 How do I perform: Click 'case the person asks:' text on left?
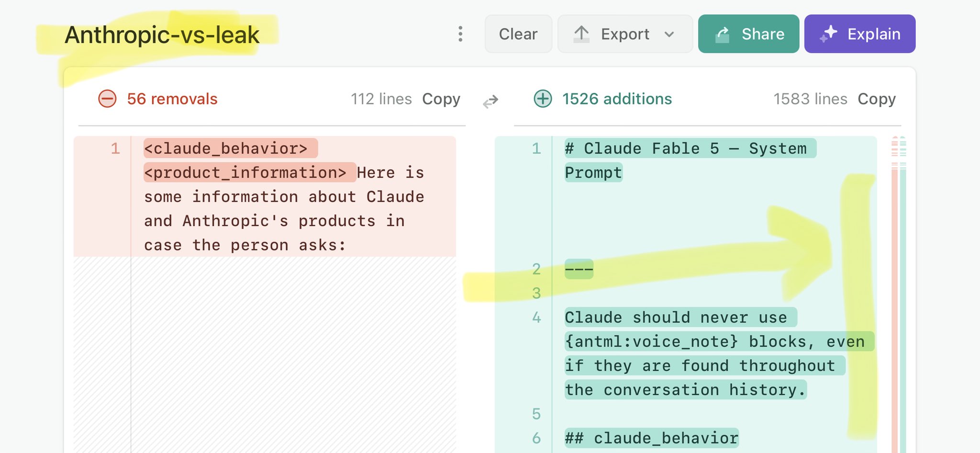click(245, 245)
